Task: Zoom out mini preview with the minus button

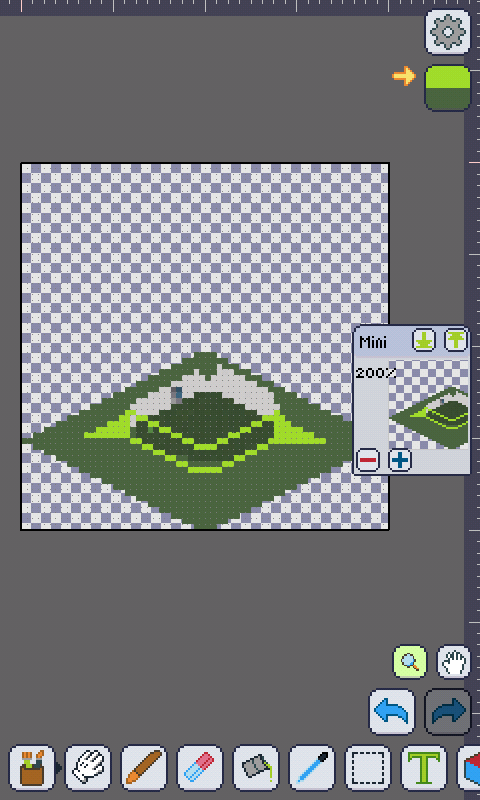Action: (367, 460)
